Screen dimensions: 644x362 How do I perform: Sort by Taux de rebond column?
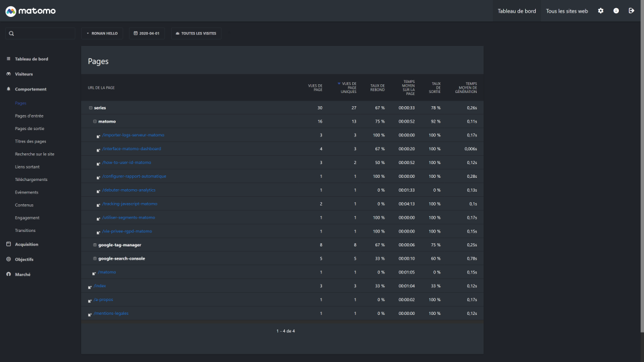tap(377, 88)
